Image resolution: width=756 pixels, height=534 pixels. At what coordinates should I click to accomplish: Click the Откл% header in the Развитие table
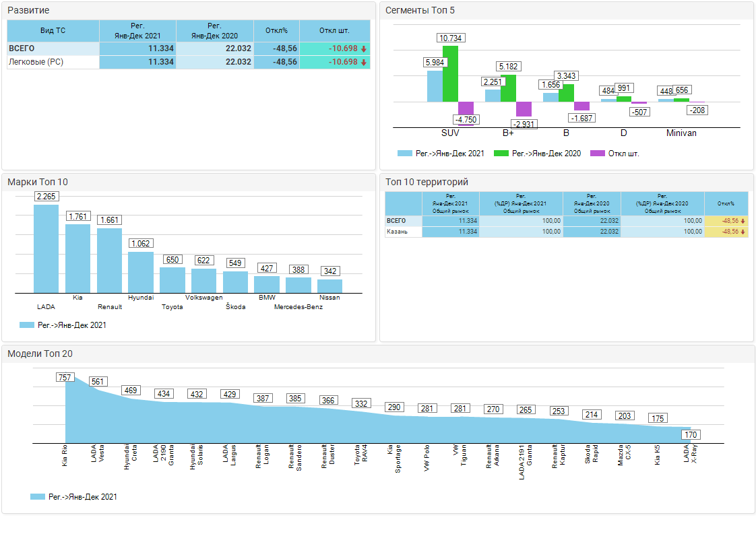click(276, 30)
